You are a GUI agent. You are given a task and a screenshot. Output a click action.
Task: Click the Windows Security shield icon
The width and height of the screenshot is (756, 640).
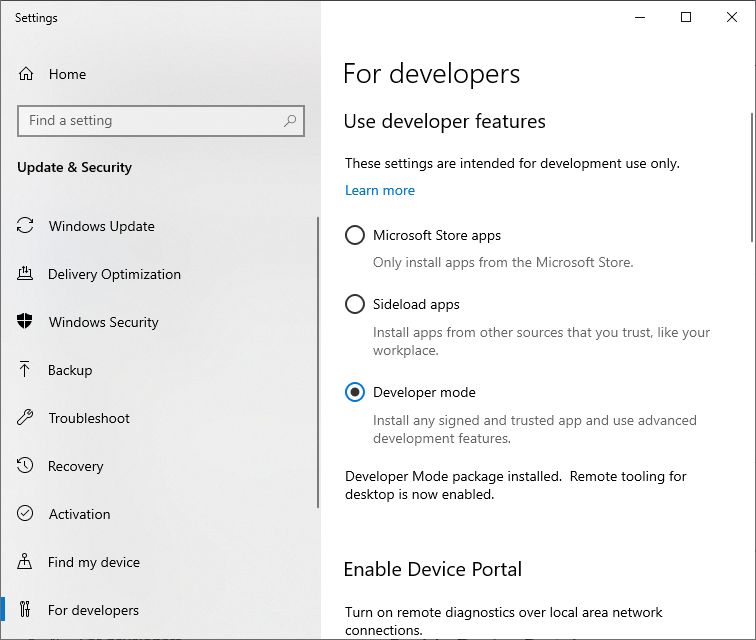26,322
